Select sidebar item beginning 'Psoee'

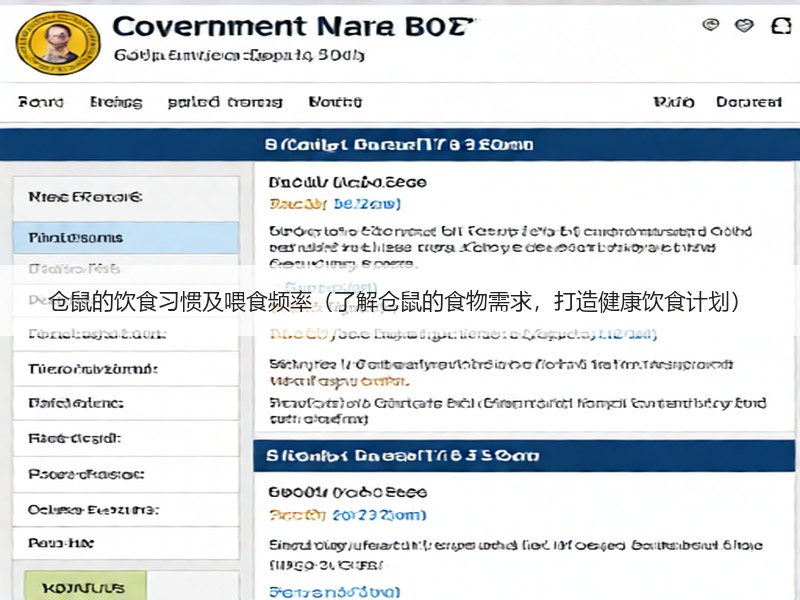pyautogui.click(x=126, y=474)
